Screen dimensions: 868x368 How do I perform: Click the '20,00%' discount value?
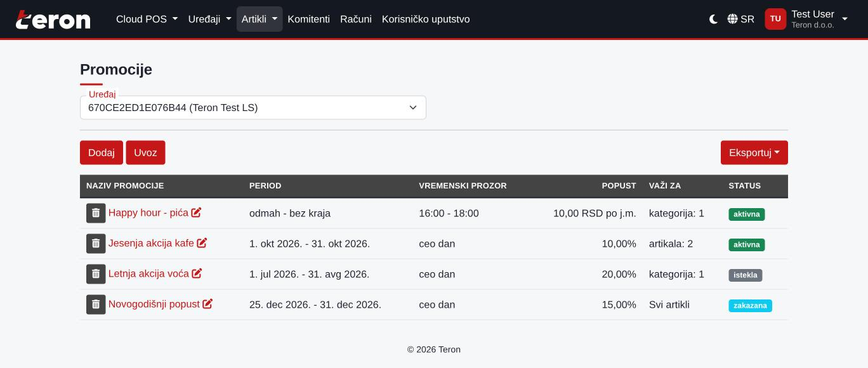(619, 274)
